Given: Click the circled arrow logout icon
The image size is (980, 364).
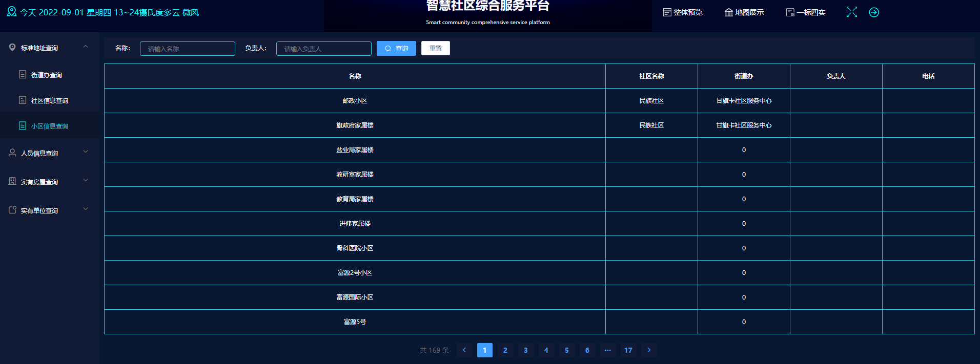Looking at the screenshot, I should [874, 12].
